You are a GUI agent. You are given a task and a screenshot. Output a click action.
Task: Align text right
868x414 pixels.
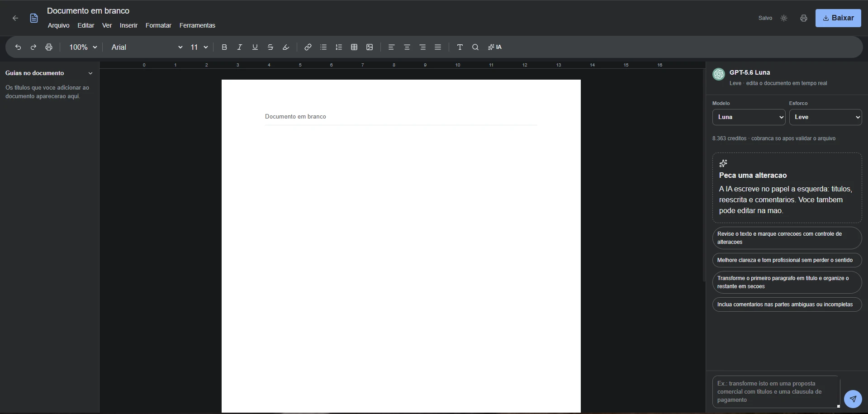point(422,47)
